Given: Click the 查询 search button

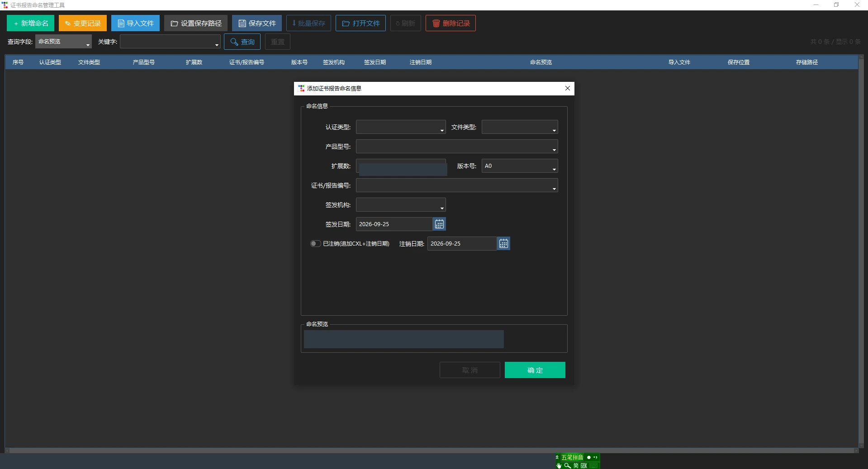Looking at the screenshot, I should click(242, 42).
